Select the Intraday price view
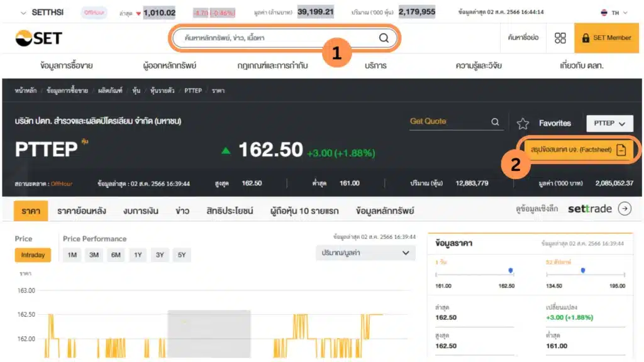Image resolution: width=644 pixels, height=362 pixels. (33, 255)
